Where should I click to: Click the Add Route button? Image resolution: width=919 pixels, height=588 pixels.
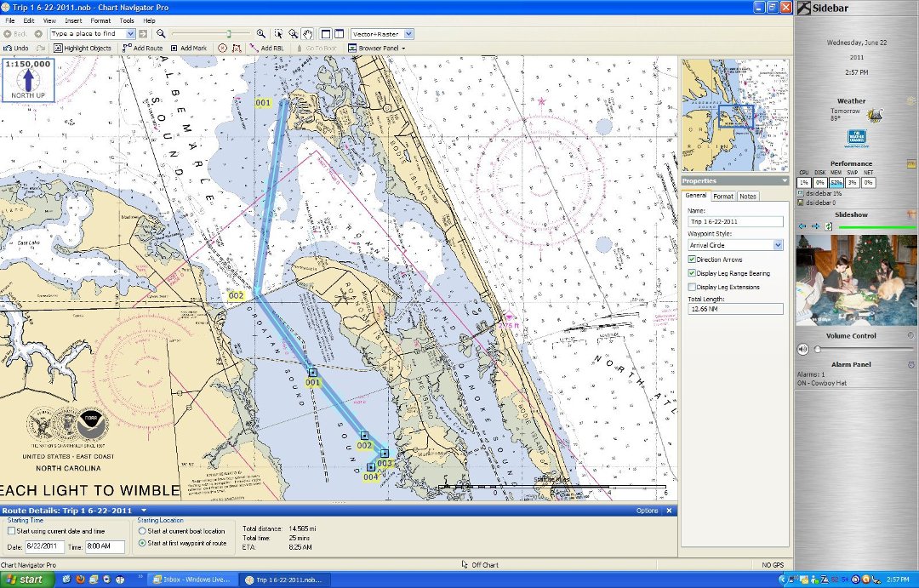142,48
